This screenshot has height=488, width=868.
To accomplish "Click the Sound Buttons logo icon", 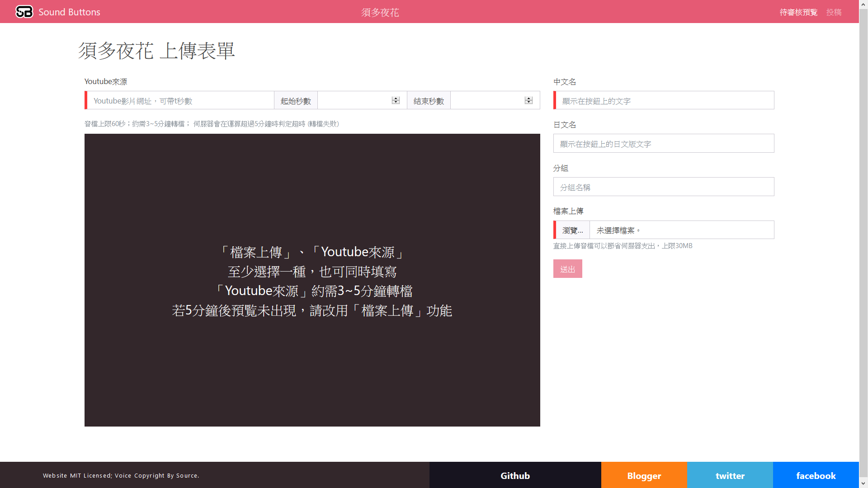I will [24, 12].
